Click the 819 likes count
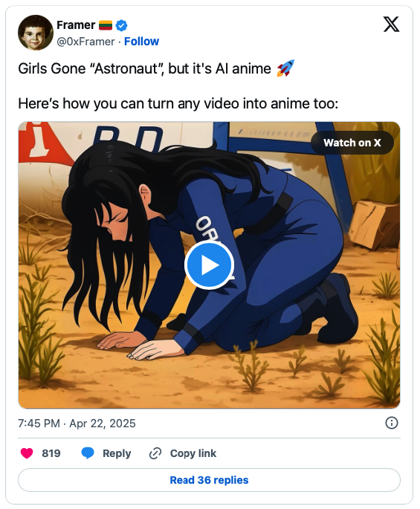The height and width of the screenshot is (509, 420). pyautogui.click(x=51, y=453)
